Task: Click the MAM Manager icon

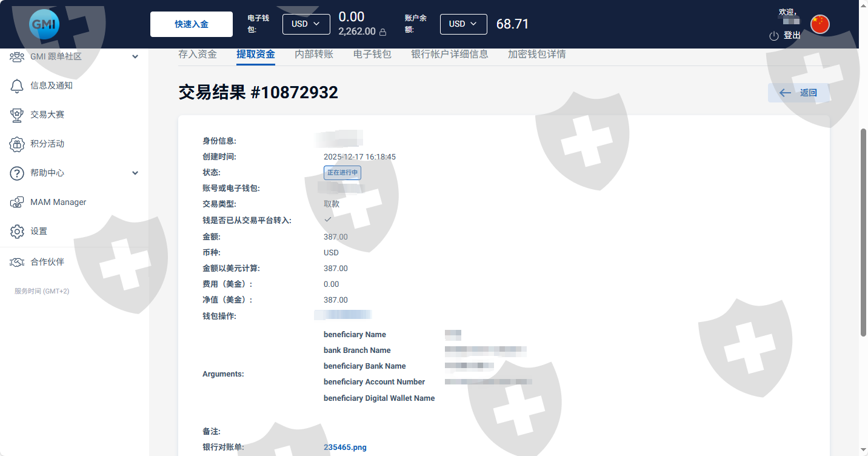Action: (17, 202)
